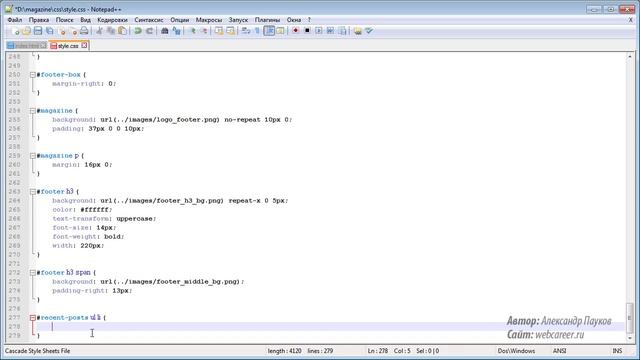
Task: Click the vertical scrollbar down arrow
Action: point(629,338)
